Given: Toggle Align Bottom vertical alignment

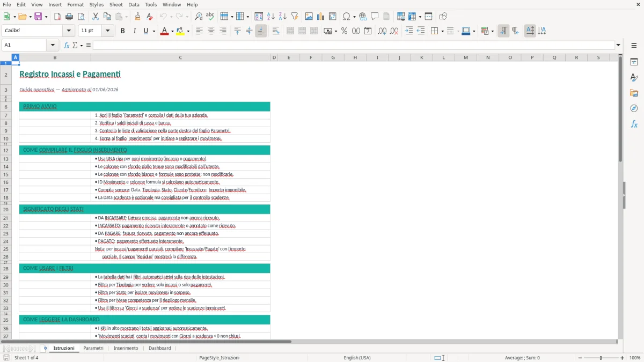Looking at the screenshot, I should click(x=261, y=31).
